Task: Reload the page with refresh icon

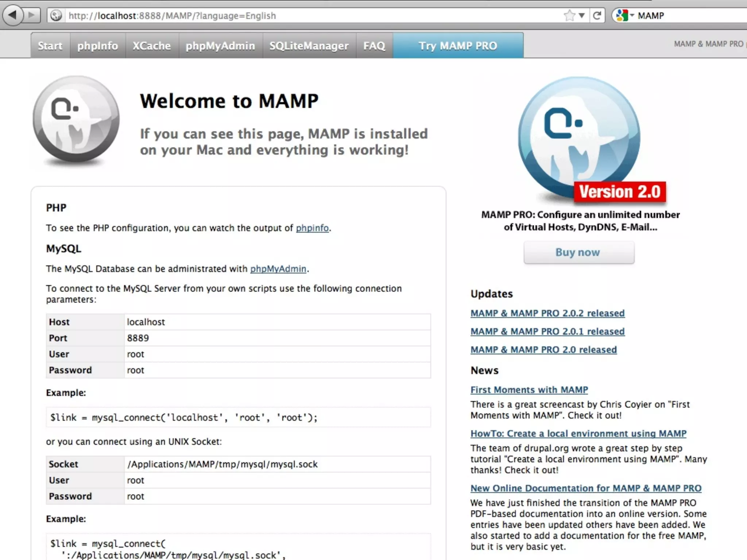Action: click(597, 16)
